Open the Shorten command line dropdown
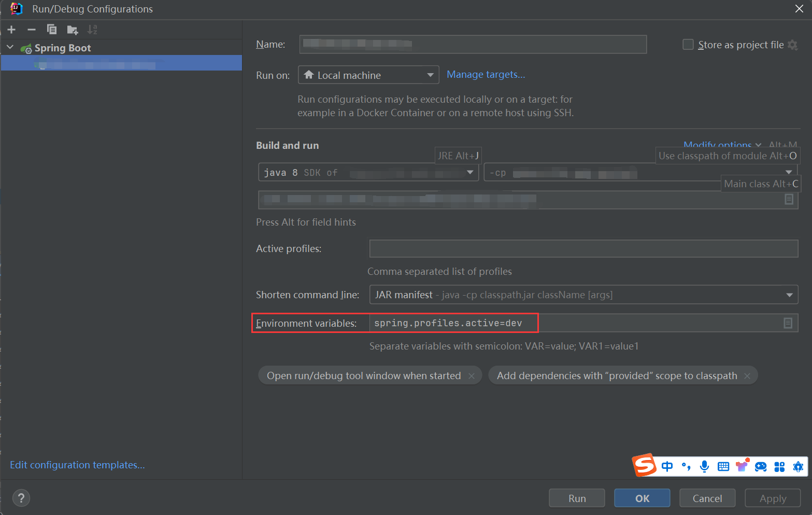The image size is (812, 515). pos(583,295)
